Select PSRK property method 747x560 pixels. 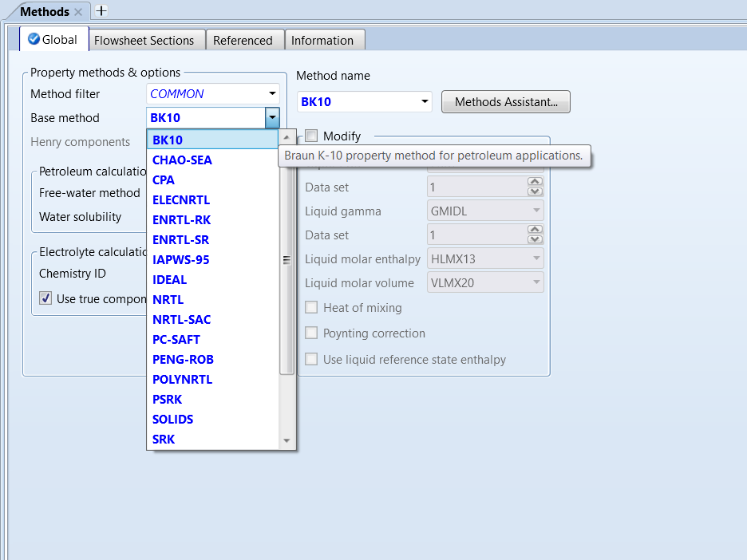point(212,400)
